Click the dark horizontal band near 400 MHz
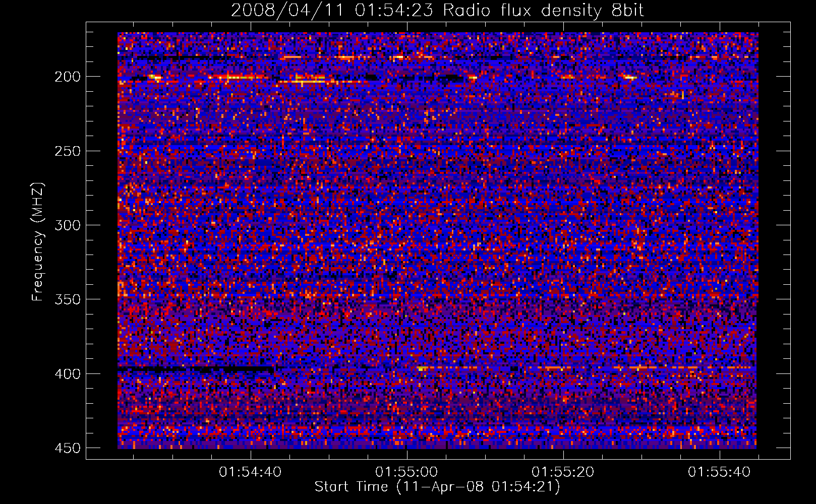Viewport: 816px width, 504px height. [x=196, y=369]
